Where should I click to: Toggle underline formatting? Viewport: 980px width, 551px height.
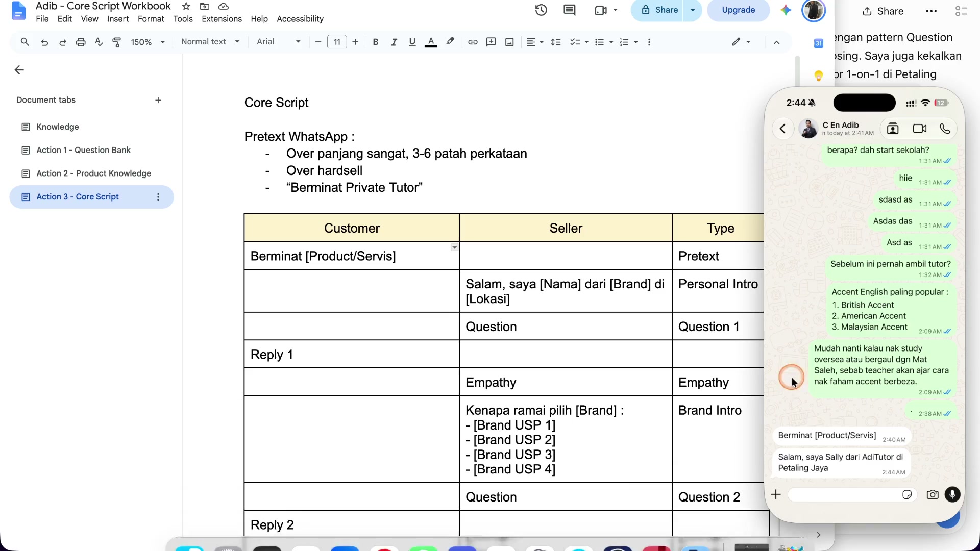(x=412, y=42)
